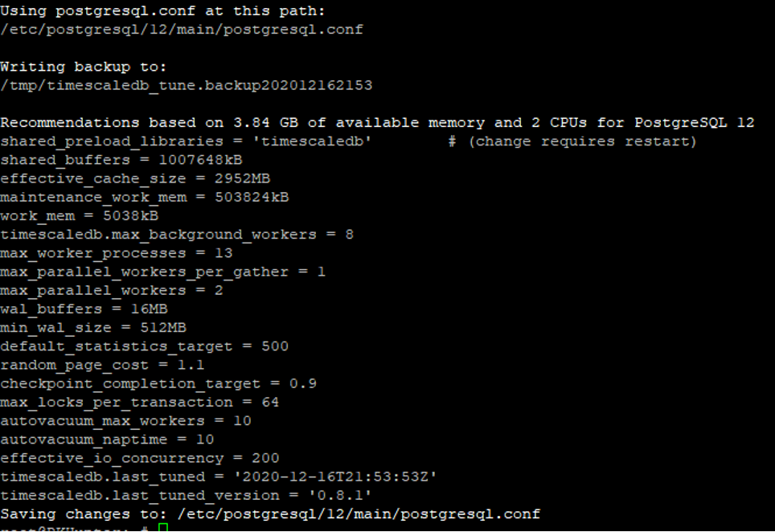Click the autovacuum_max_workers = 10 line
Image resolution: width=775 pixels, height=532 pixels.
tap(125, 421)
